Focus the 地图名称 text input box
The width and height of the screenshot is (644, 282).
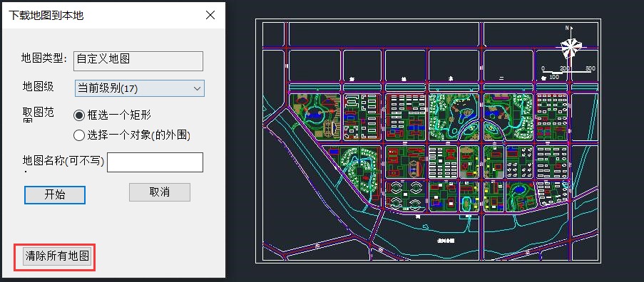(155, 162)
